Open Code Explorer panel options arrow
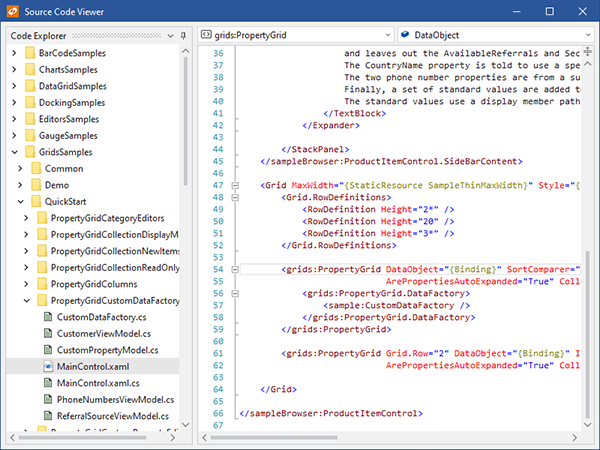The height and width of the screenshot is (450, 600). click(171, 36)
